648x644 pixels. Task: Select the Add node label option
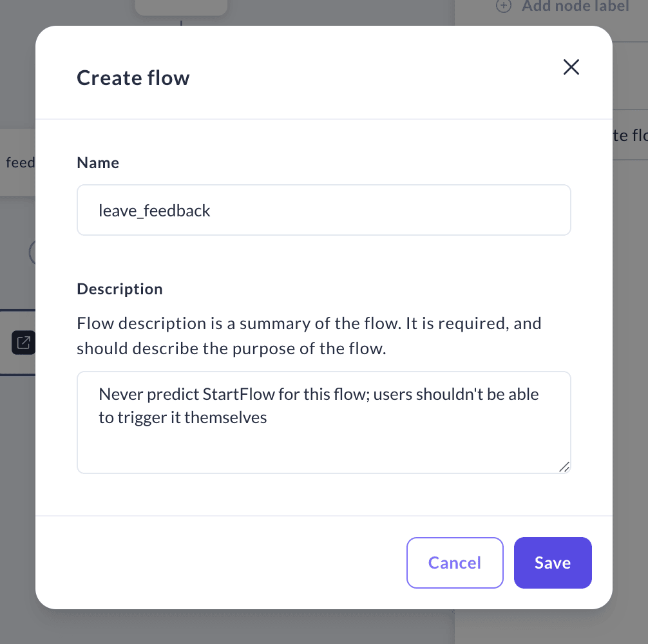tap(575, 6)
